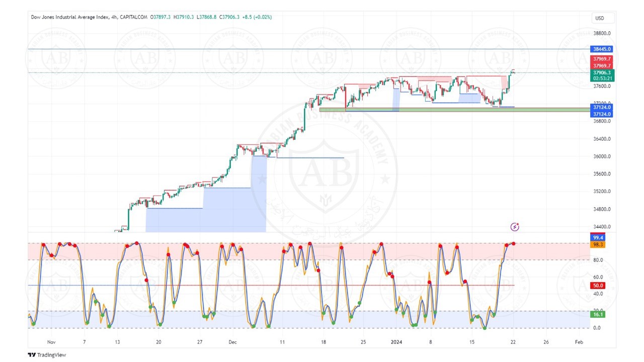Select the green current price label 37906.3
Screen dimensions: 644x362
pyautogui.click(x=602, y=72)
